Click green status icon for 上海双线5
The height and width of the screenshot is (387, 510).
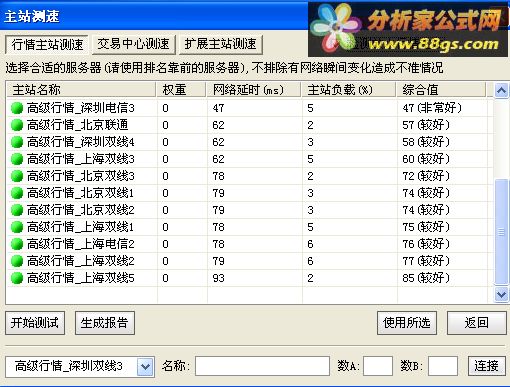click(17, 278)
